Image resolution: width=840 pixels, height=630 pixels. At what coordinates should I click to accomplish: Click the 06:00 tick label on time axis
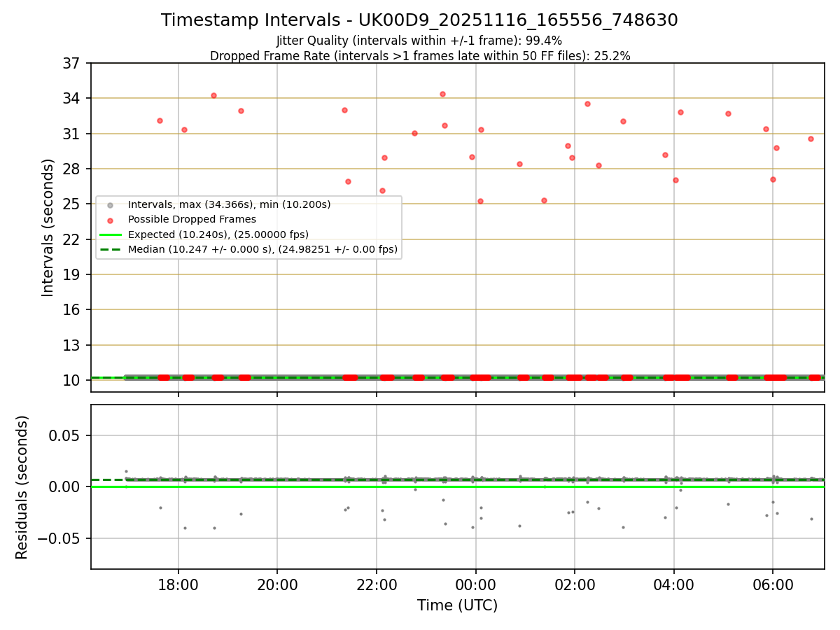(x=772, y=584)
